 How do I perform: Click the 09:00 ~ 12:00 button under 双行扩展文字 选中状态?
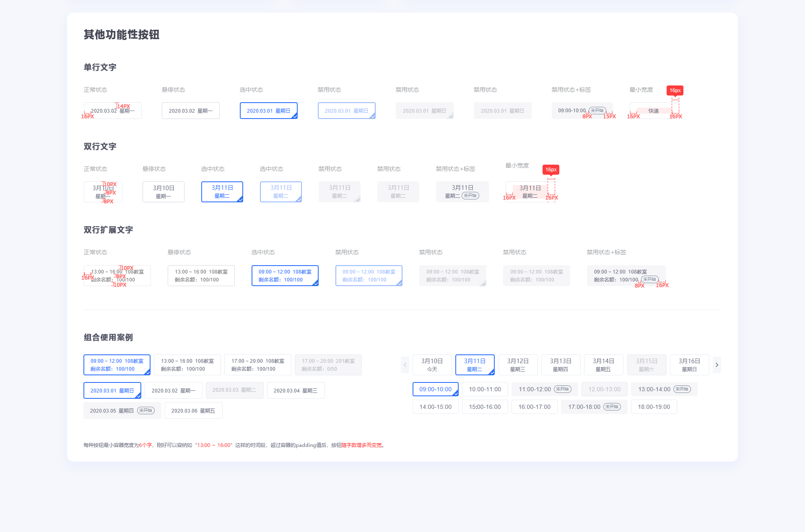(x=285, y=276)
